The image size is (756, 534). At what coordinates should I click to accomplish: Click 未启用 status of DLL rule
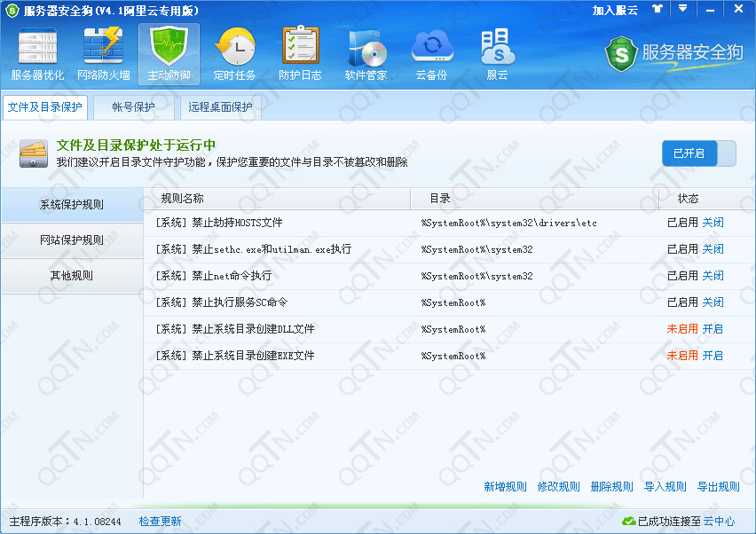pos(682,329)
